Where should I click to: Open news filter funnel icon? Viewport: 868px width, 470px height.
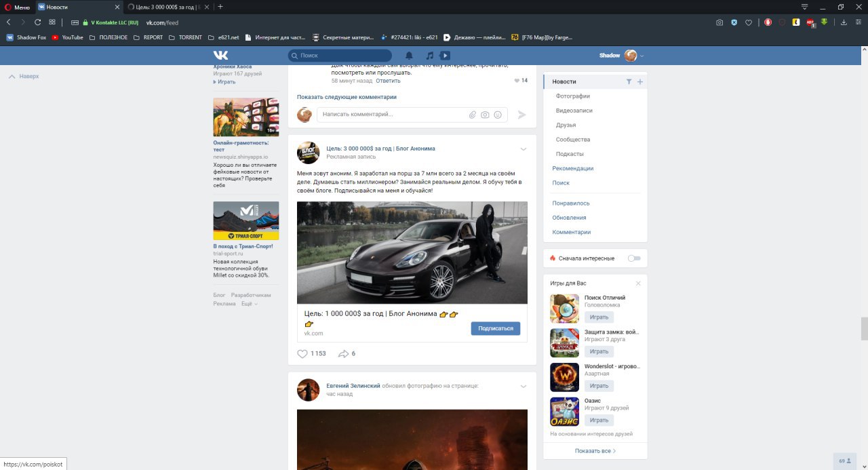tap(629, 81)
